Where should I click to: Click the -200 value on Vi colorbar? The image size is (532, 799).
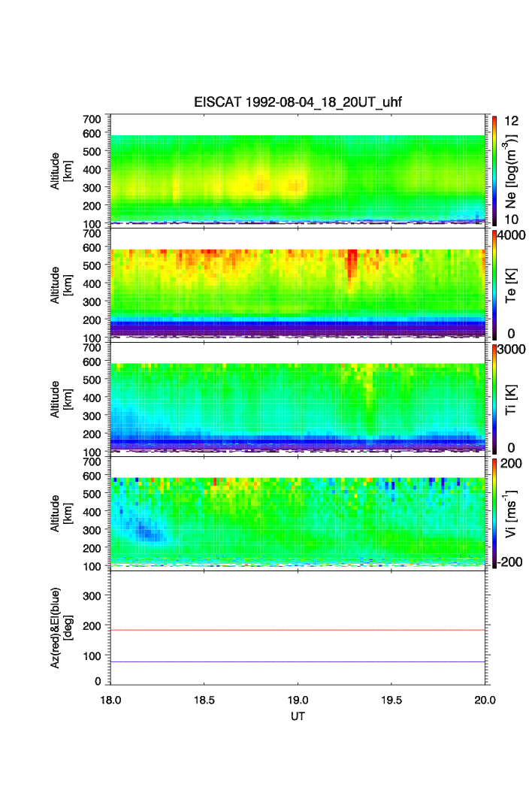pyautogui.click(x=509, y=562)
